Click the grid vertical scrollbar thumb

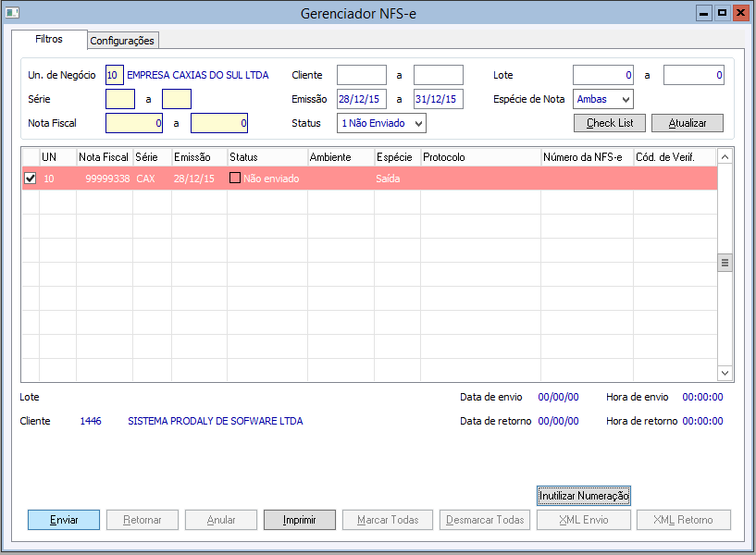725,263
